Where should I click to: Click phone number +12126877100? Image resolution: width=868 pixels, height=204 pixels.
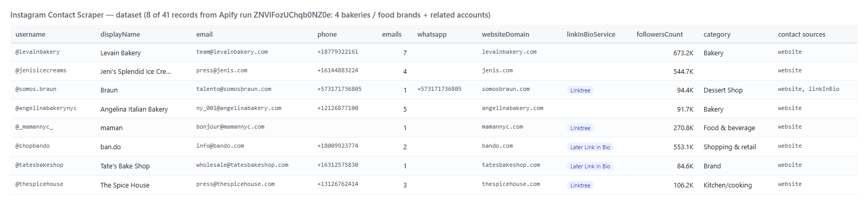(338, 108)
